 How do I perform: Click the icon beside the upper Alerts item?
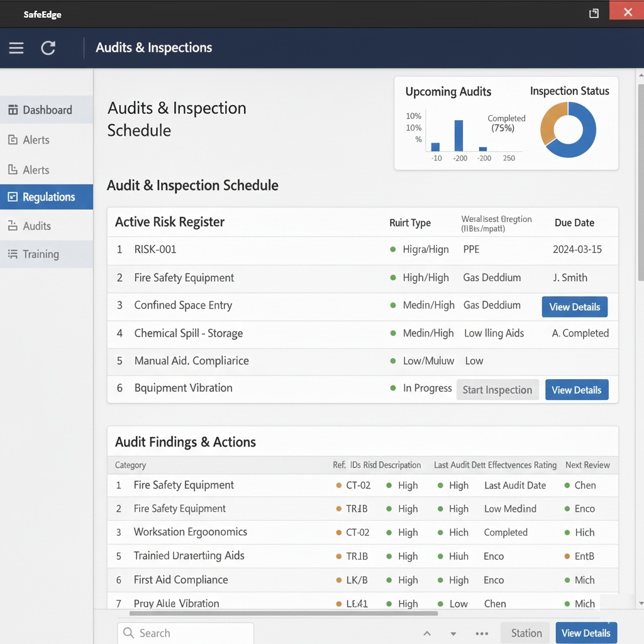pyautogui.click(x=13, y=140)
